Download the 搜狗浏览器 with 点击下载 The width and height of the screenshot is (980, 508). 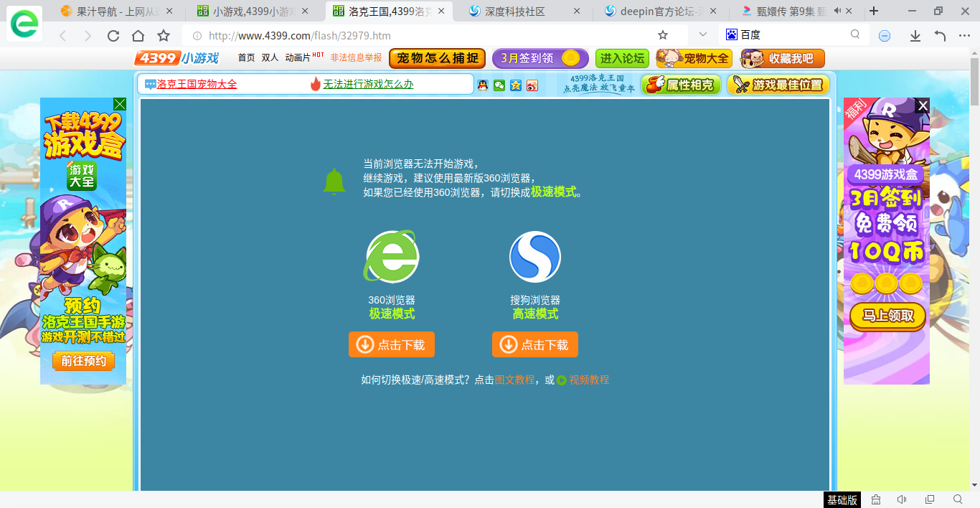click(x=535, y=344)
